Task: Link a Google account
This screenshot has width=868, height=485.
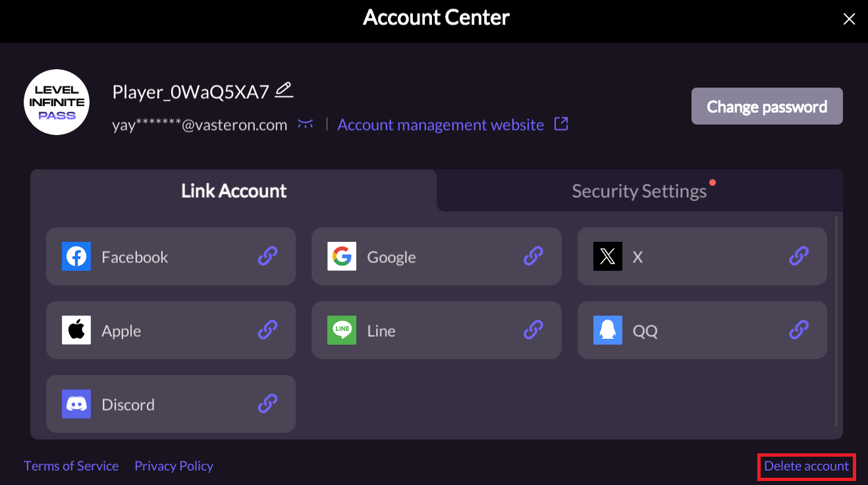Action: [x=533, y=256]
